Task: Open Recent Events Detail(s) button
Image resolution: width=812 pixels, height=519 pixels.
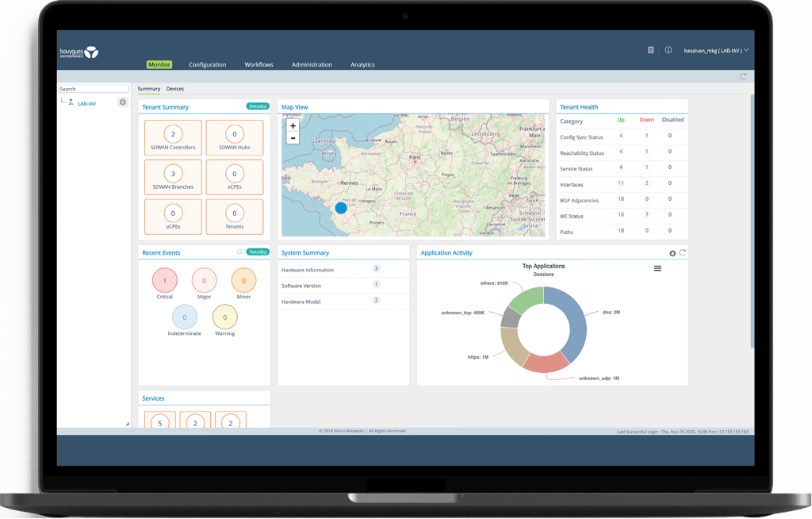Action: click(258, 252)
